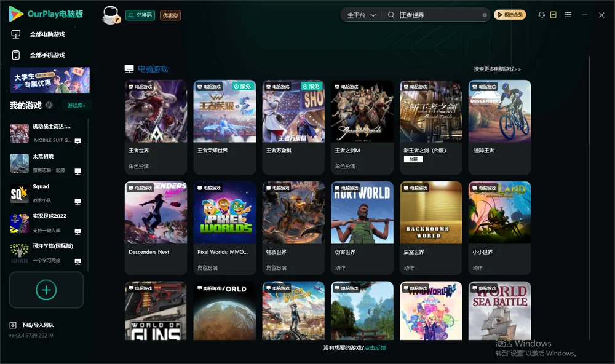Click the 兑换码 redeem code button
The height and width of the screenshot is (364, 615).
pyautogui.click(x=140, y=15)
